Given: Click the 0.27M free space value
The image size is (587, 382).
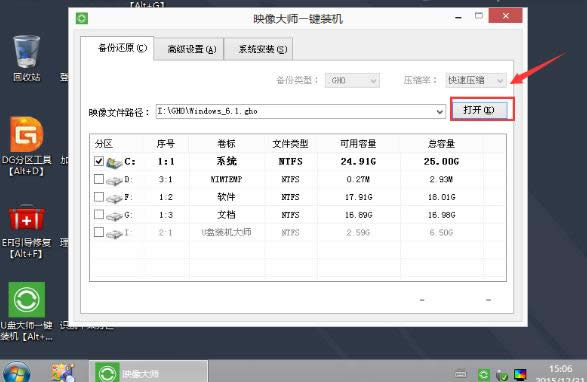Looking at the screenshot, I should click(x=358, y=179).
